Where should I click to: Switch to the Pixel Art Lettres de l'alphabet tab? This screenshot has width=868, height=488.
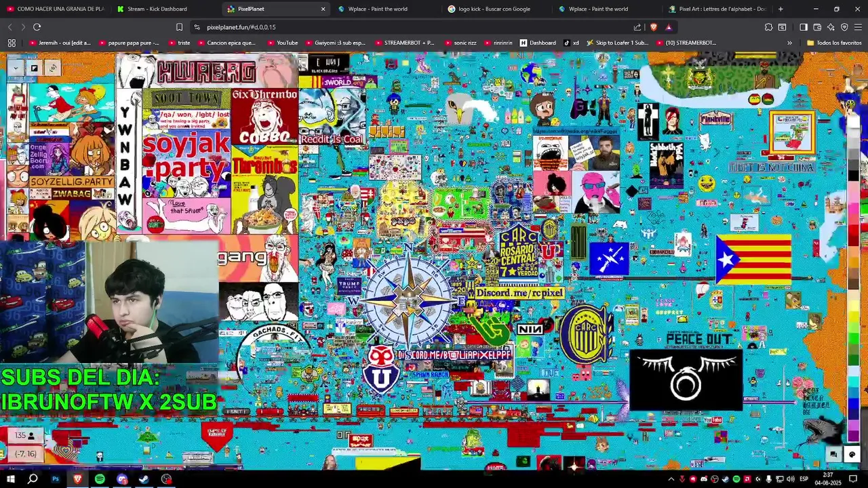(716, 9)
